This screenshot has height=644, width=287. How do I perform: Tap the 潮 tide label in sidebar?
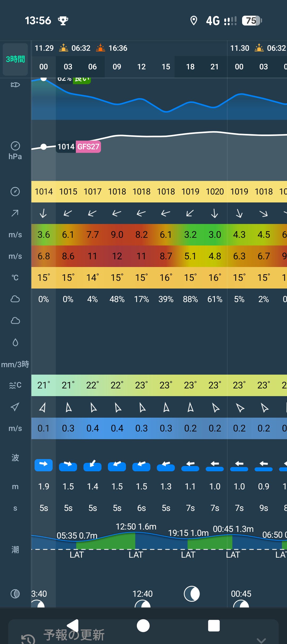point(15,549)
